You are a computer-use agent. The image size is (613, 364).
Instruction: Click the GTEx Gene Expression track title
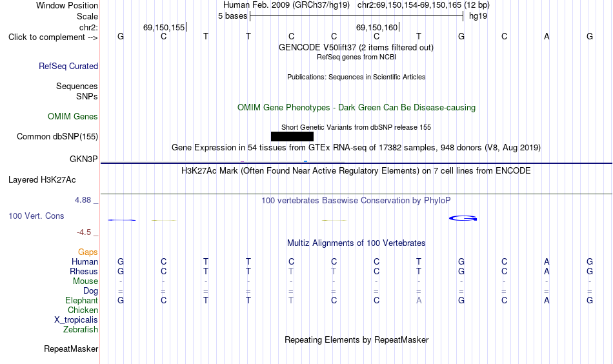[356, 147]
